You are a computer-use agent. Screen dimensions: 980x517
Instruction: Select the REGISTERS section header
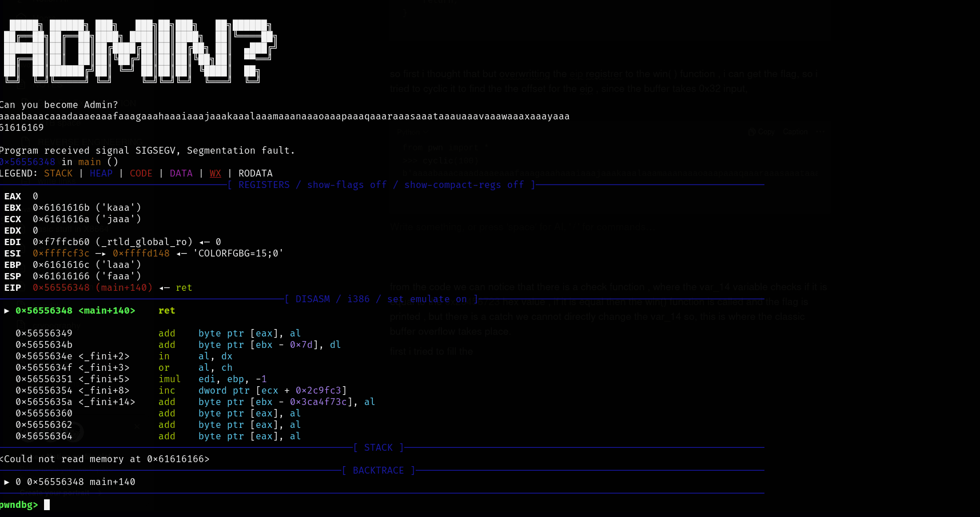click(264, 185)
